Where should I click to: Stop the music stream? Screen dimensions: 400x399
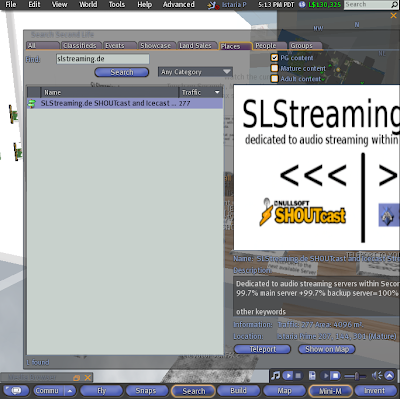pyautogui.click(x=299, y=376)
